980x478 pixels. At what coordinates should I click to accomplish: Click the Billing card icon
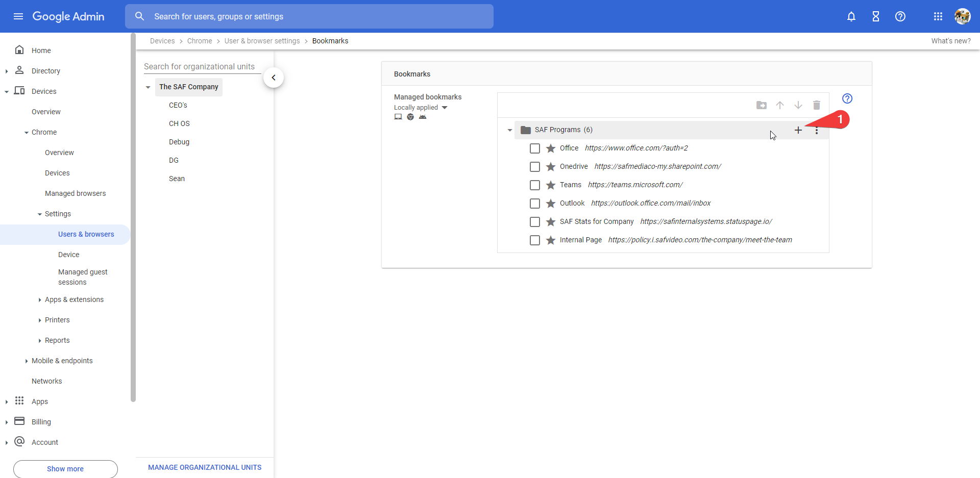[19, 421]
